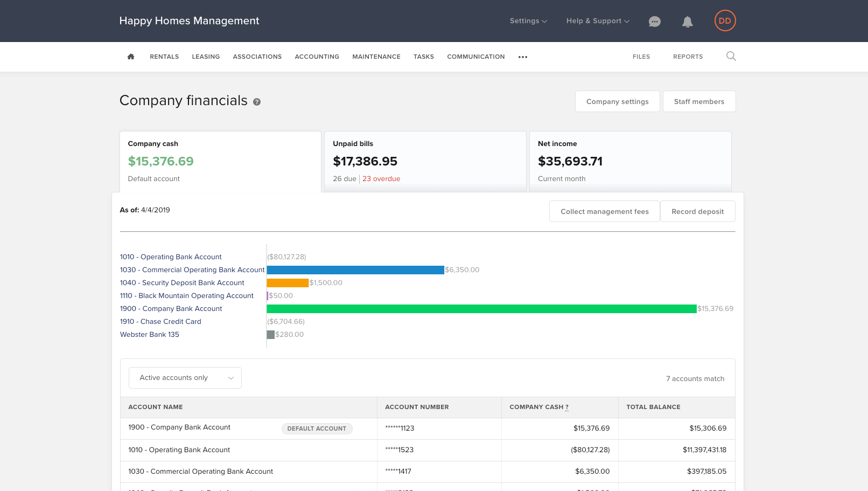Open the Maintenance menu item
Viewport: 868px width, 491px height.
click(376, 57)
